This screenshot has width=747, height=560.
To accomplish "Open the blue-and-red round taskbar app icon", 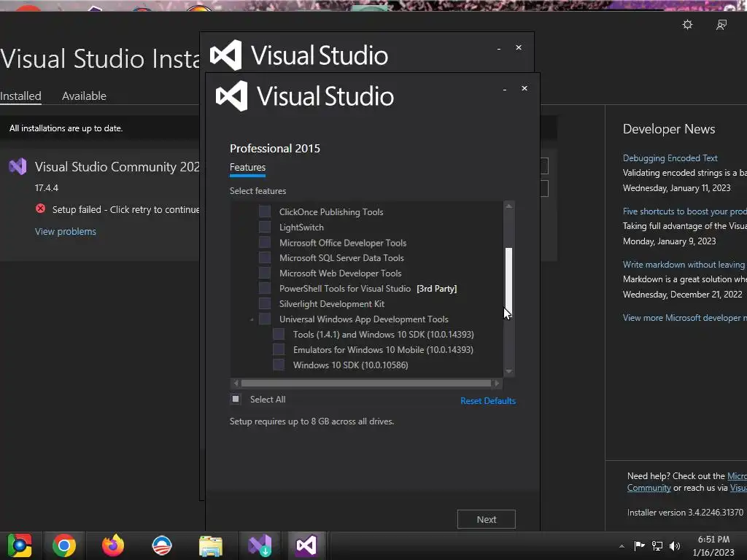I will [x=162, y=545].
